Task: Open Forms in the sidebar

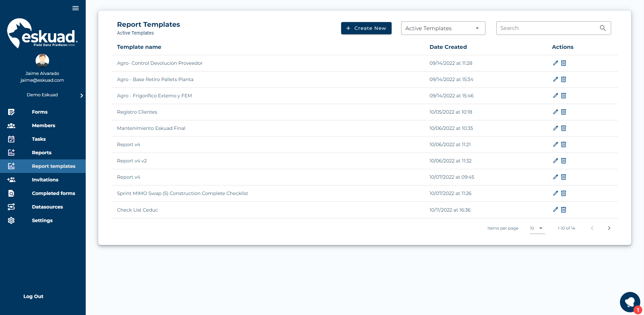Action: tap(40, 112)
